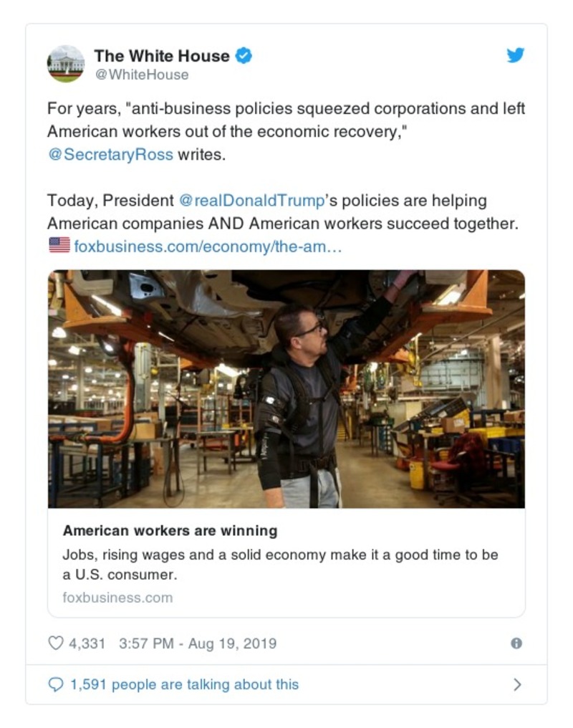Toggle following via the profile image
This screenshot has width=573, height=728.
67,63
